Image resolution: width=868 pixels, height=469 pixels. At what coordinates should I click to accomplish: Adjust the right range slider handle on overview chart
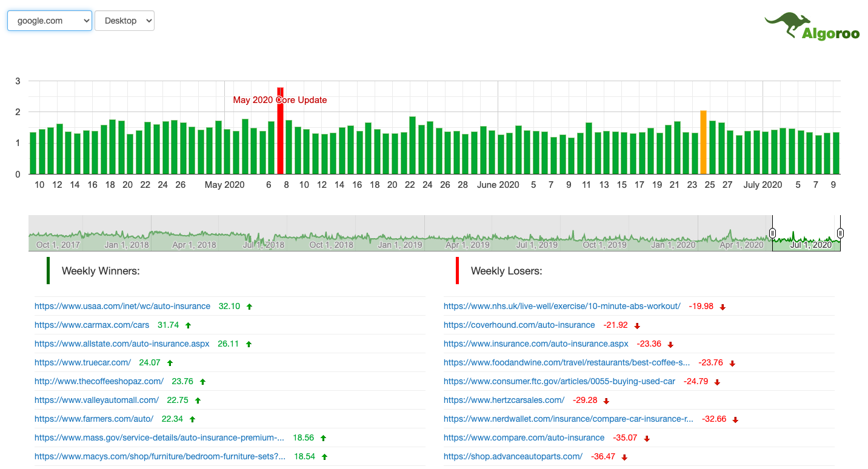840,233
